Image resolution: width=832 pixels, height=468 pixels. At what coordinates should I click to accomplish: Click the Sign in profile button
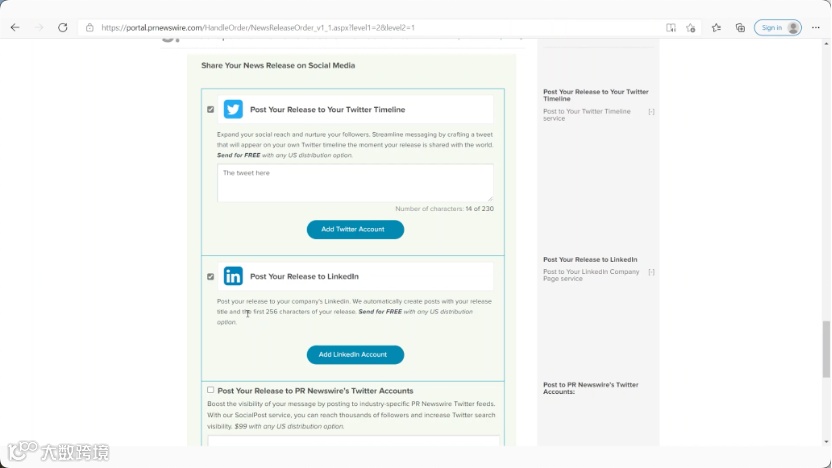pyautogui.click(x=778, y=28)
